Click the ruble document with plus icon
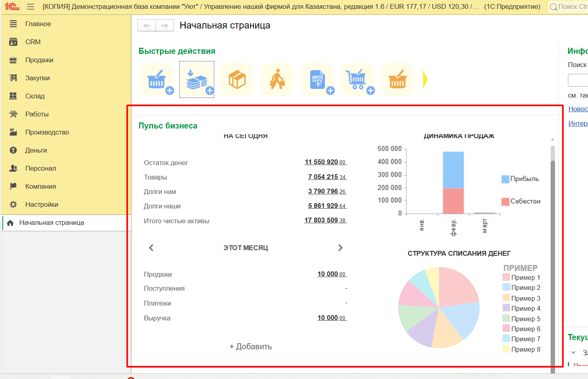 pyautogui.click(x=318, y=79)
